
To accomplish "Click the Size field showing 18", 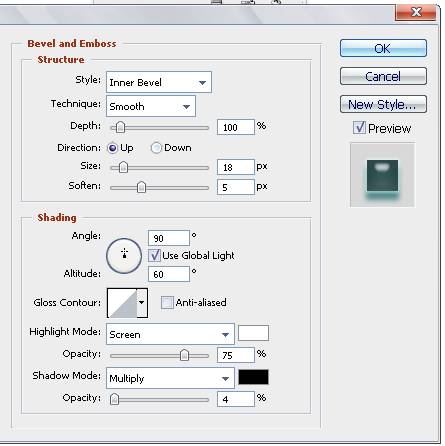I will pyautogui.click(x=236, y=167).
